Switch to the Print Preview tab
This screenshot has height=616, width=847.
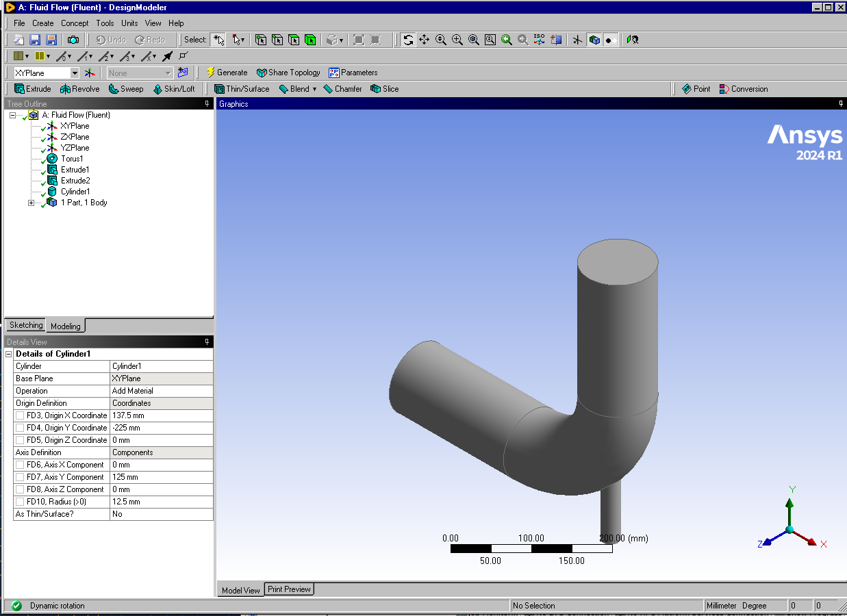pyautogui.click(x=289, y=589)
